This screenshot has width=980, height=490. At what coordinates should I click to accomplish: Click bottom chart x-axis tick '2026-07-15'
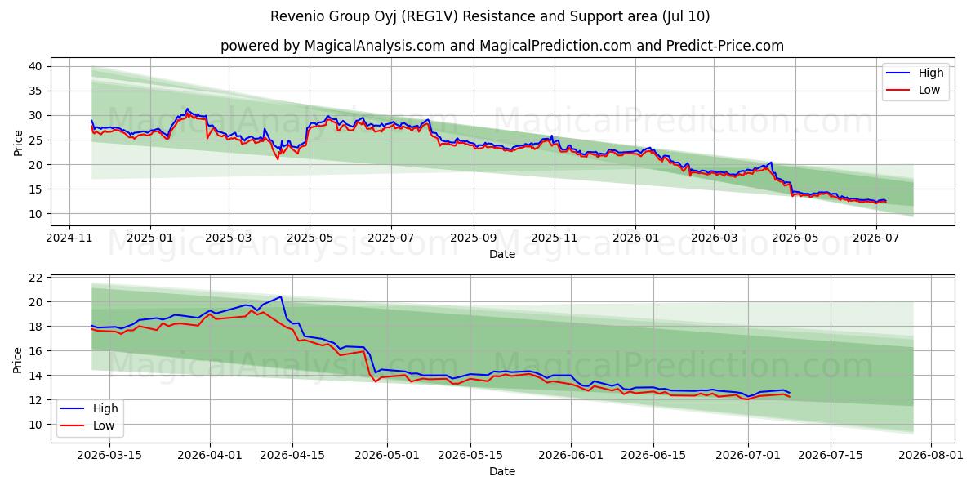(x=831, y=456)
